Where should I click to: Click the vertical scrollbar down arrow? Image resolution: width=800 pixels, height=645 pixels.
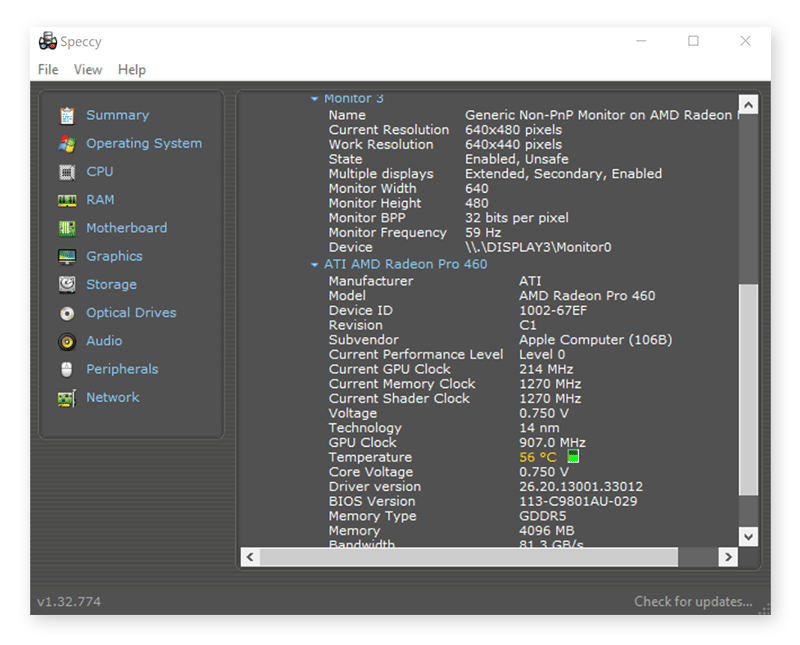pyautogui.click(x=749, y=536)
